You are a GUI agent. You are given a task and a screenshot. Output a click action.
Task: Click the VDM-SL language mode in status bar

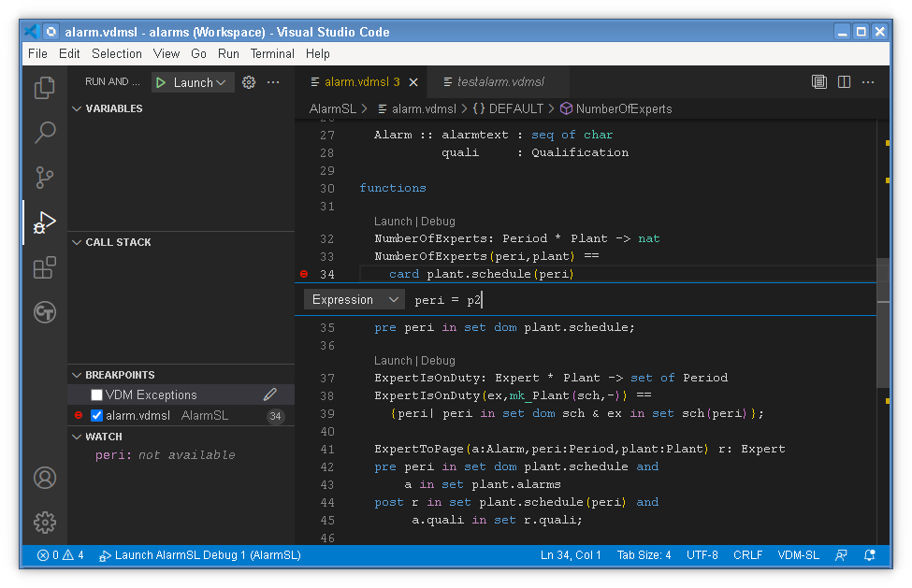(x=798, y=555)
